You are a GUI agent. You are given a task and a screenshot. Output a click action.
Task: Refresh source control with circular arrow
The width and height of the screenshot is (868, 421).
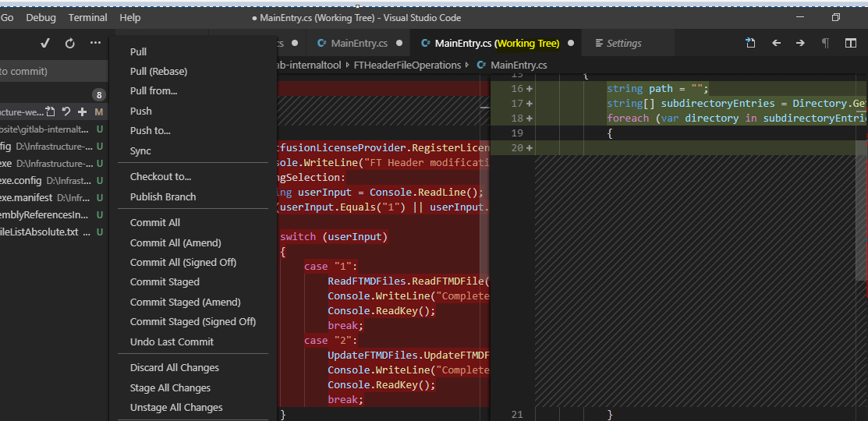click(x=69, y=43)
